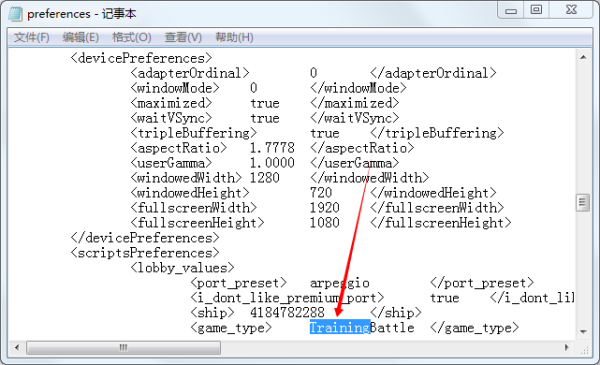Viewport: 600px width, 365px height.
Task: Click horizontal scrollbar right arrow
Action: point(567,348)
